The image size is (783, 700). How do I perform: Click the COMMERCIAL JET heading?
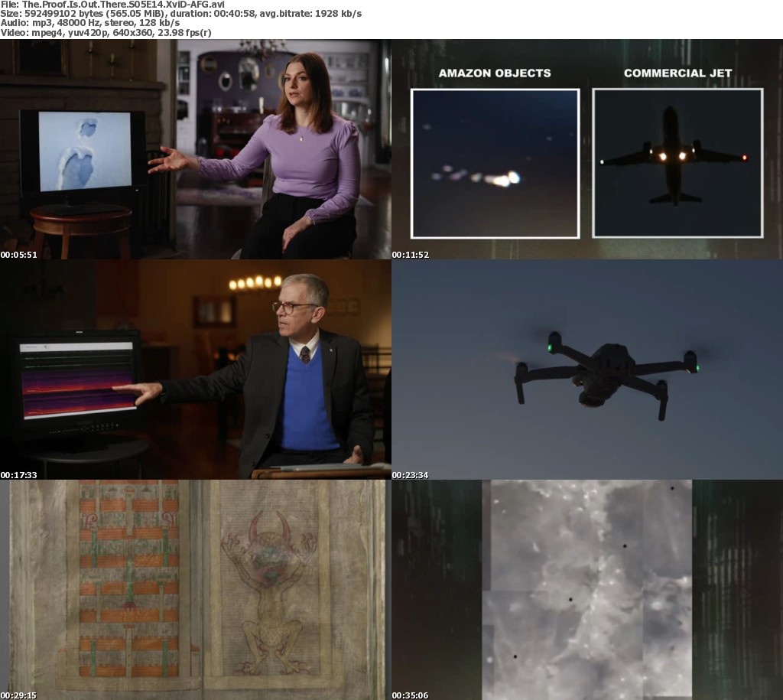[677, 73]
